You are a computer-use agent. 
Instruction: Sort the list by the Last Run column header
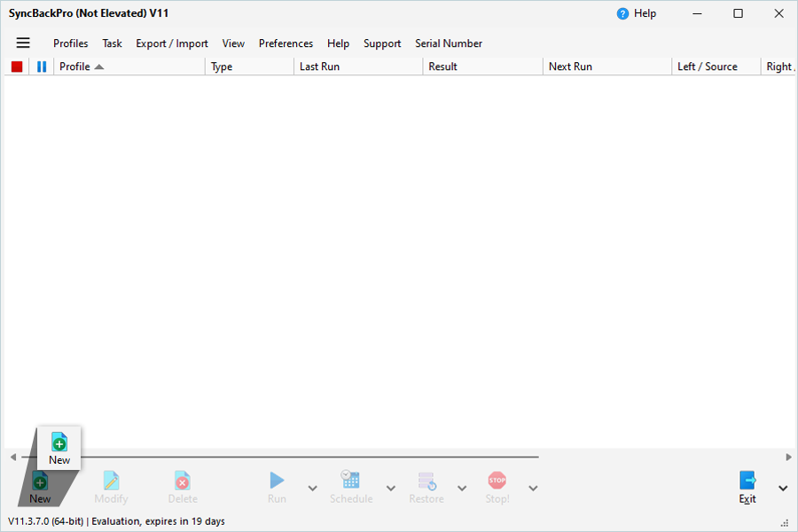pyautogui.click(x=358, y=66)
